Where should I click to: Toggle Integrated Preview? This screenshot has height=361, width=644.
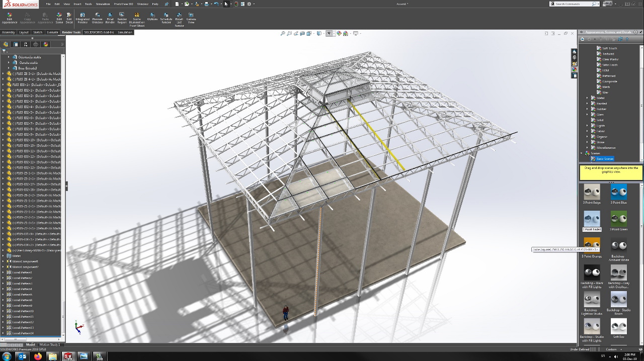tap(83, 18)
